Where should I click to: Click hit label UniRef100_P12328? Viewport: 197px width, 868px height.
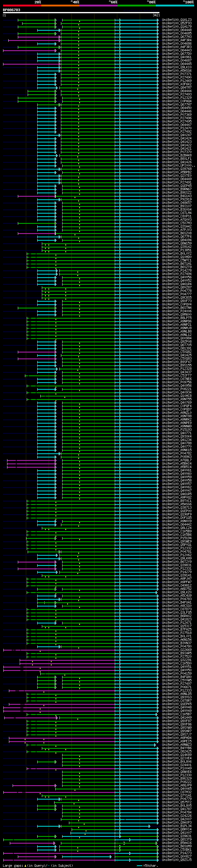[177, 369]
